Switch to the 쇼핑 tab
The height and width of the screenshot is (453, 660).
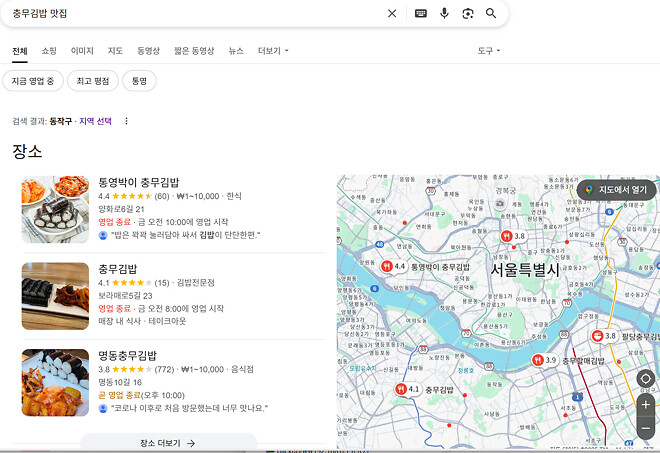(x=49, y=51)
